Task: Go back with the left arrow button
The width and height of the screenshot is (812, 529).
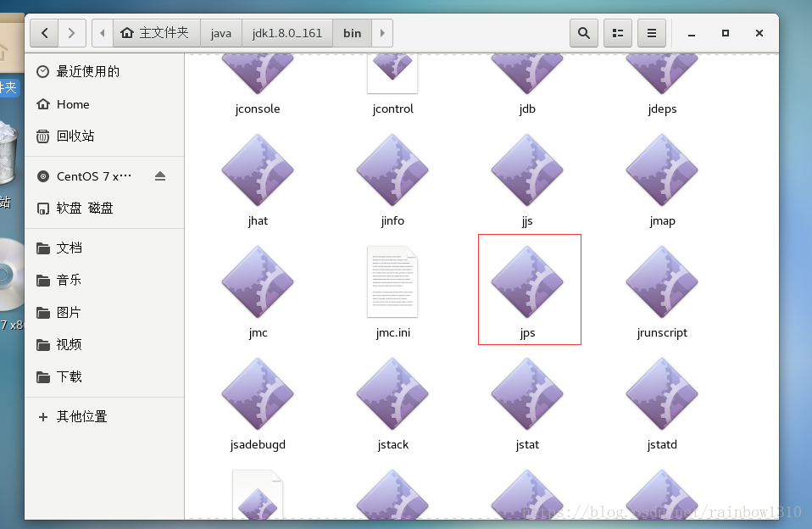Action: 45,33
